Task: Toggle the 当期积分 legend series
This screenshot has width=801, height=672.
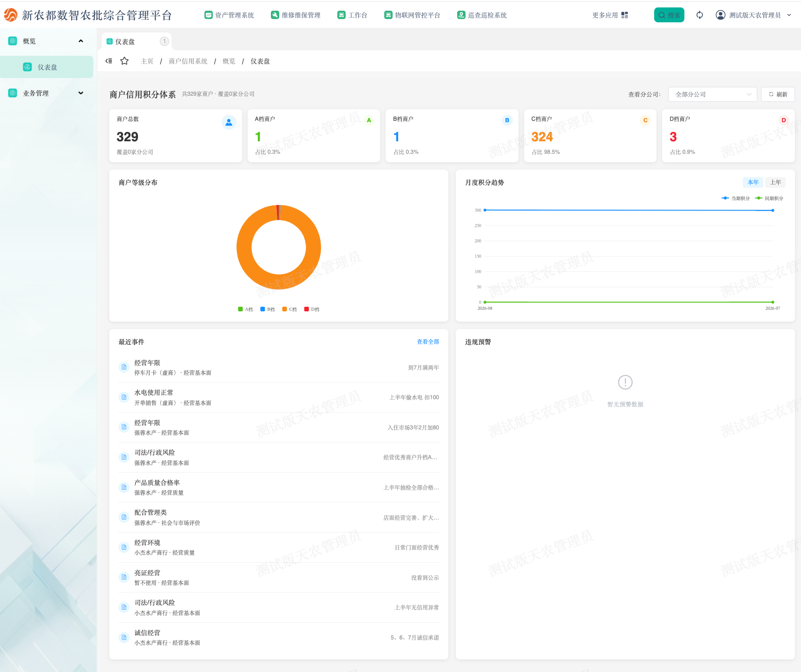Action: point(735,198)
